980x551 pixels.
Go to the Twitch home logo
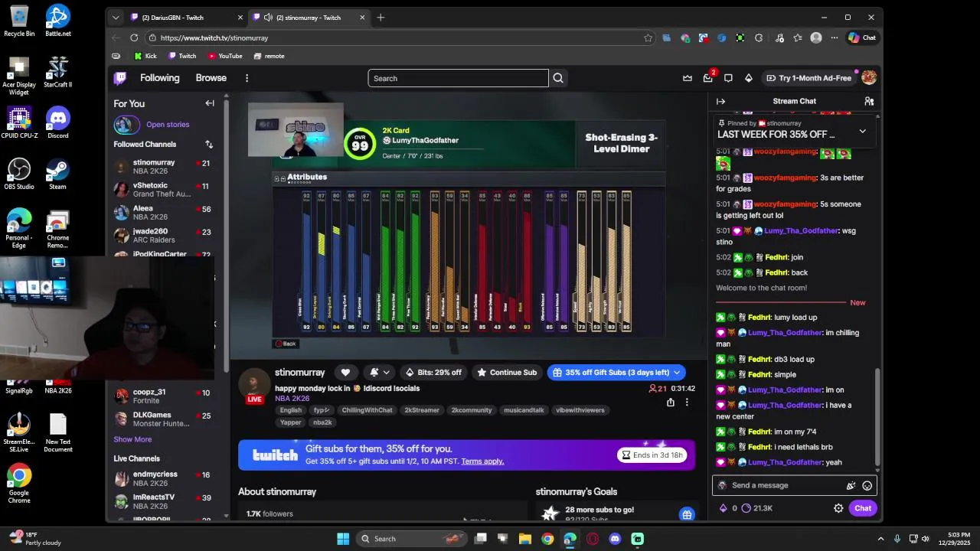coord(120,78)
